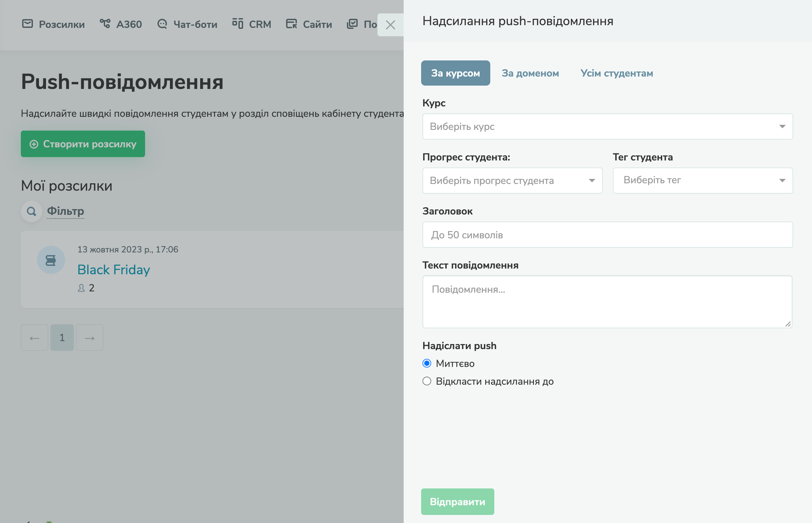Open Чат-боти using the chat icon
The image size is (812, 523).
tap(162, 24)
